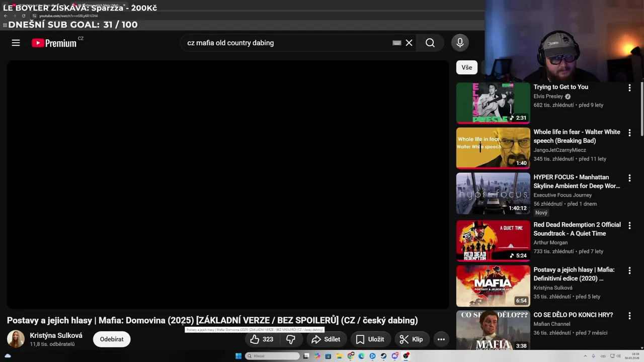644x362 pixels.
Task: Open the tray volume icon
Action: click(618, 356)
